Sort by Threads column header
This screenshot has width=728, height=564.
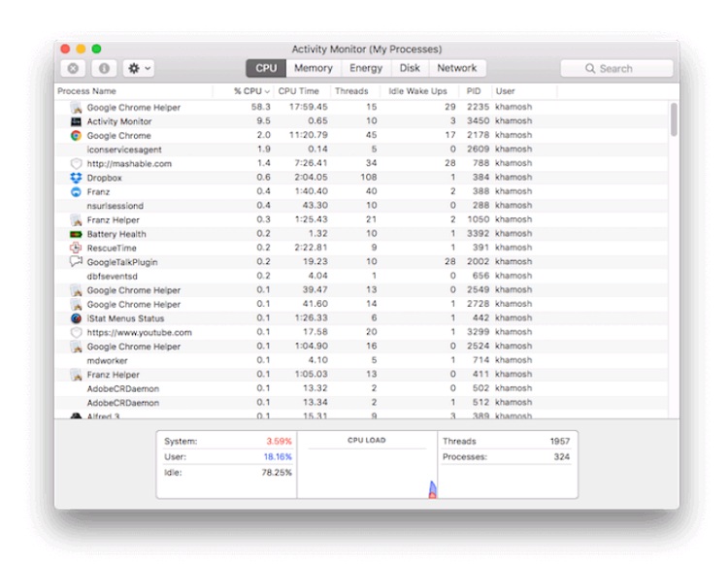[351, 91]
